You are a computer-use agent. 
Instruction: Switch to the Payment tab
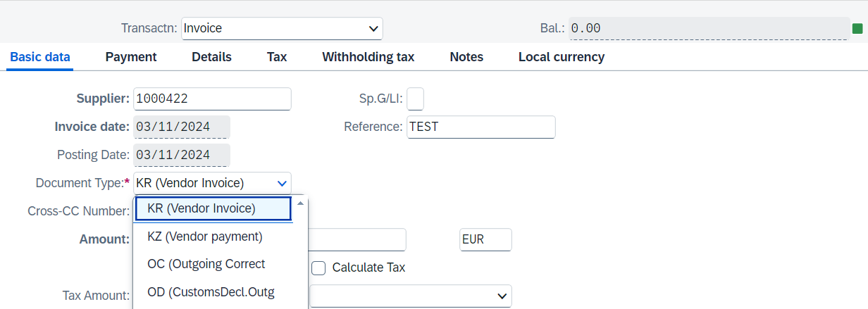pos(131,57)
